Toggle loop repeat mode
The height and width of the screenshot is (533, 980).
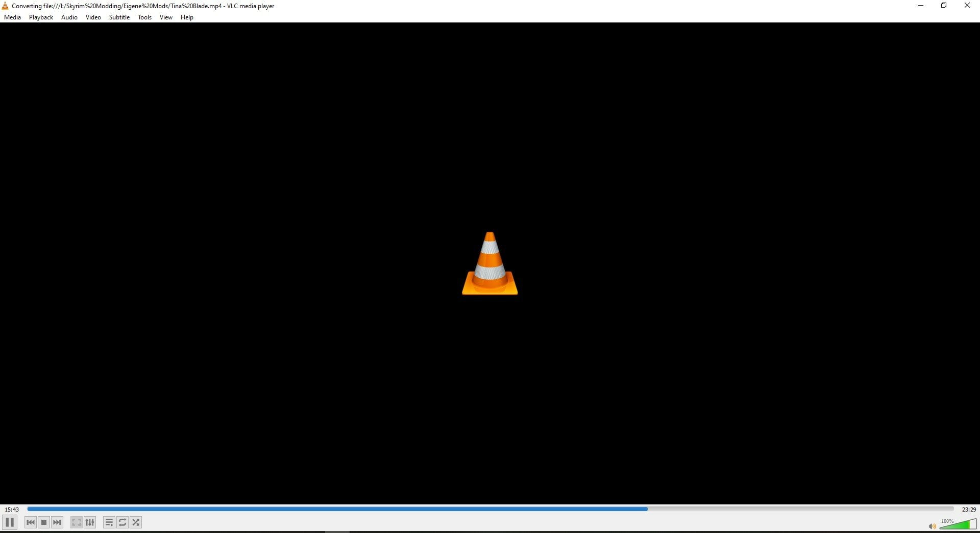(122, 522)
